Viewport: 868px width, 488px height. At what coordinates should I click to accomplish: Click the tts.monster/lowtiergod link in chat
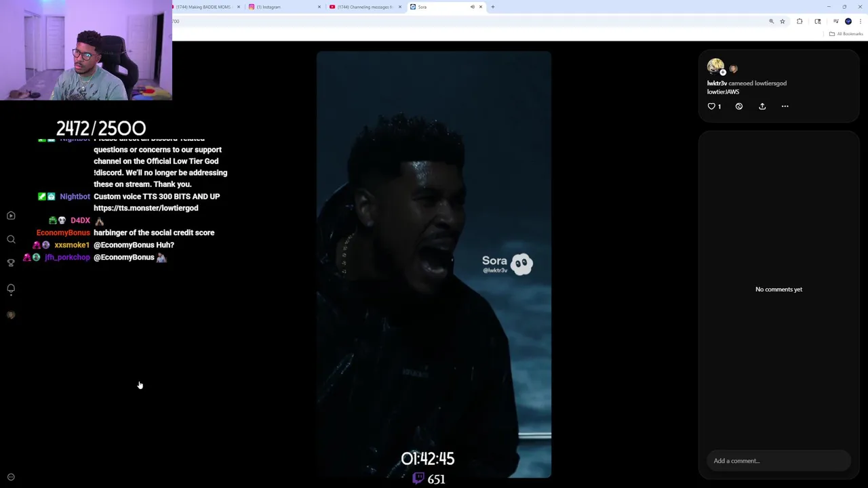146,208
